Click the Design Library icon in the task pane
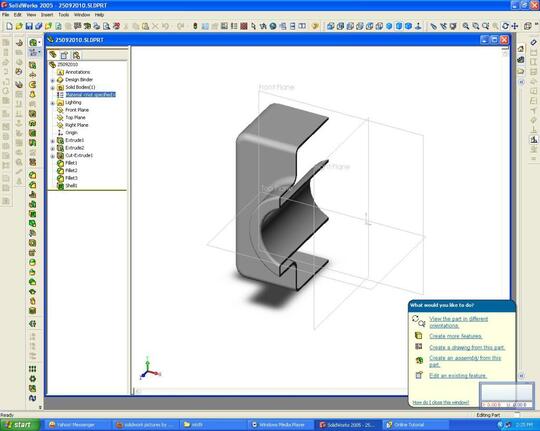This screenshot has height=431, width=540. 521,60
